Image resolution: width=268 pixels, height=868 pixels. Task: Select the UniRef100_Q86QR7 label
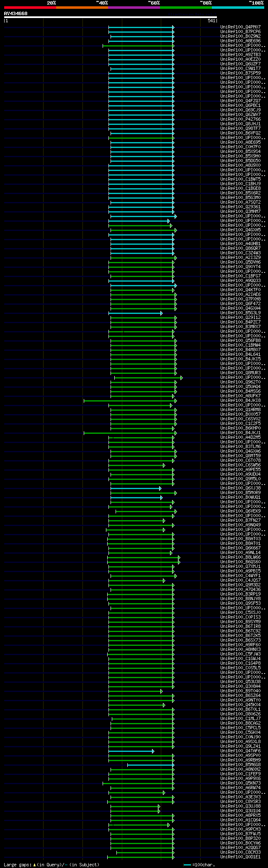click(x=240, y=248)
